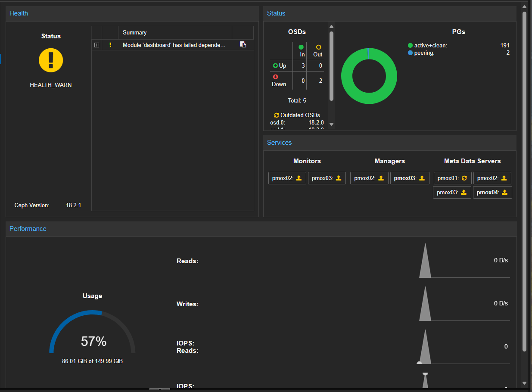Image resolution: width=532 pixels, height=392 pixels.
Task: Click the yellow exclamation severity icon in summary row
Action: click(x=110, y=45)
